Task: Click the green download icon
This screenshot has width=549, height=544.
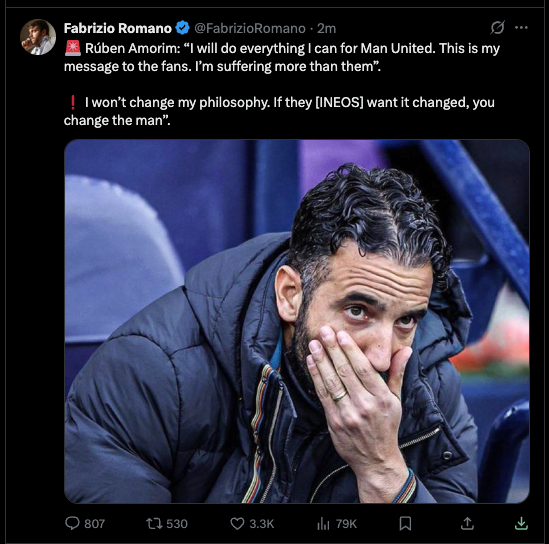Action: 521,524
